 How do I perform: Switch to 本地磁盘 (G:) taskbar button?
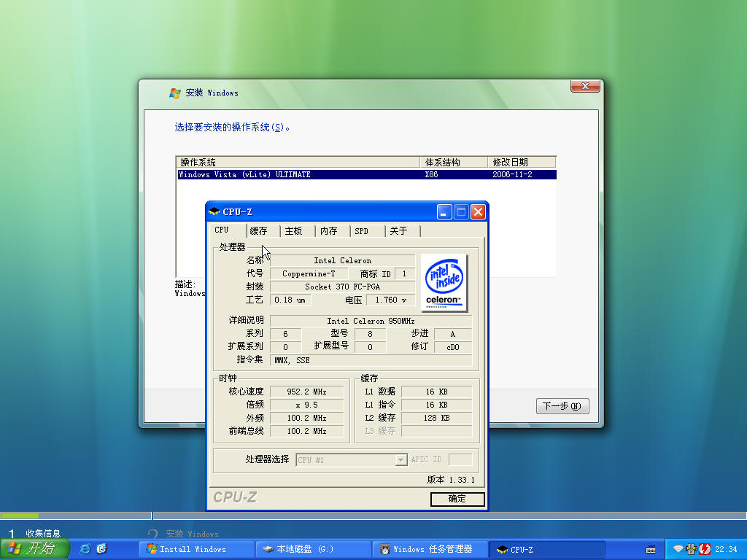point(313,549)
